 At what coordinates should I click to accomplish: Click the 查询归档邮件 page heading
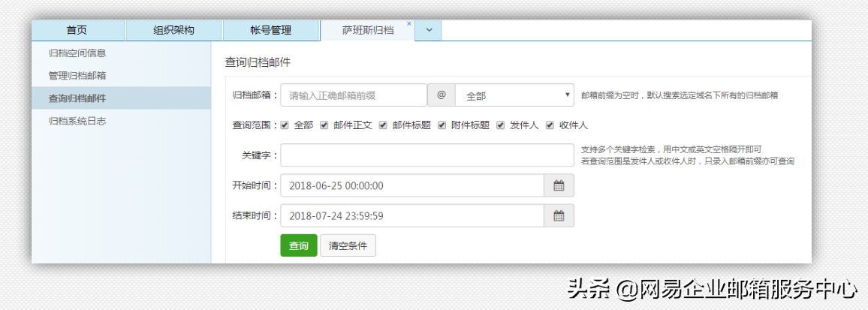pyautogui.click(x=258, y=62)
